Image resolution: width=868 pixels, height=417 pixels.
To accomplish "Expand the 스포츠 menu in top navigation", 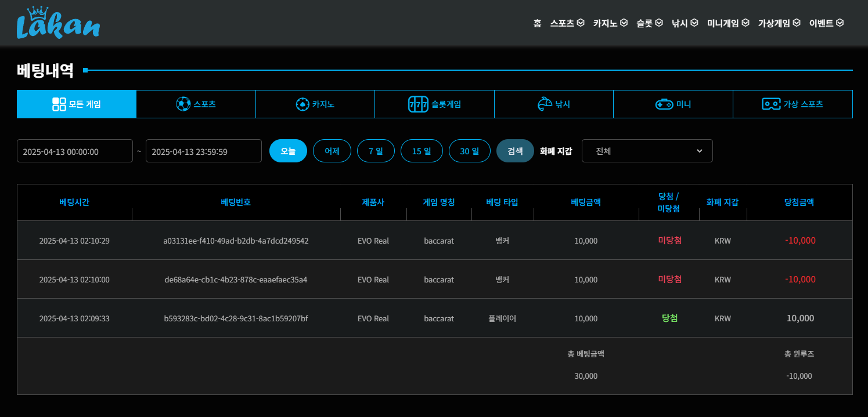I will pyautogui.click(x=567, y=23).
